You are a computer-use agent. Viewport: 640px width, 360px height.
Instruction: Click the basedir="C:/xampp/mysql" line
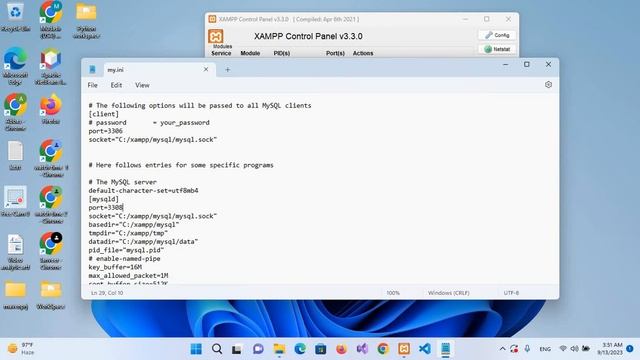tap(134, 224)
